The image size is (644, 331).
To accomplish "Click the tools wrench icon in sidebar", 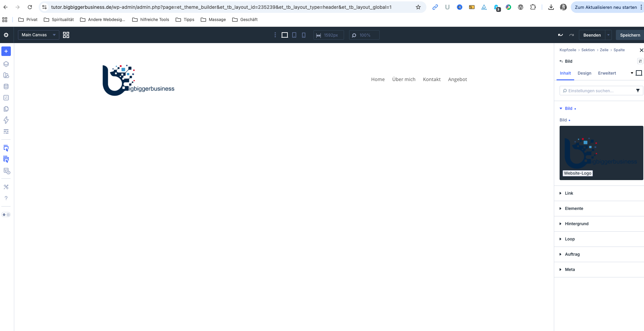I will pos(6,187).
